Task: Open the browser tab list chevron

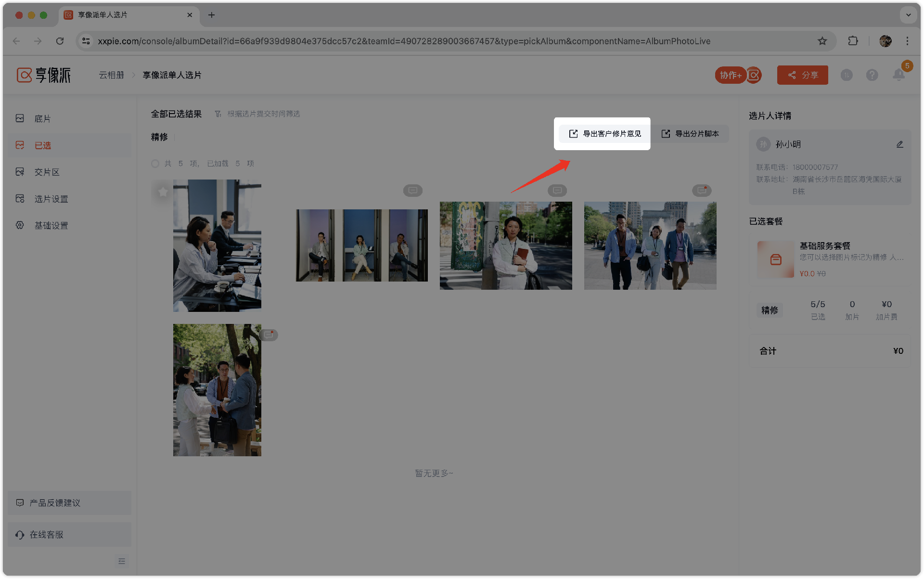Action: tap(908, 15)
